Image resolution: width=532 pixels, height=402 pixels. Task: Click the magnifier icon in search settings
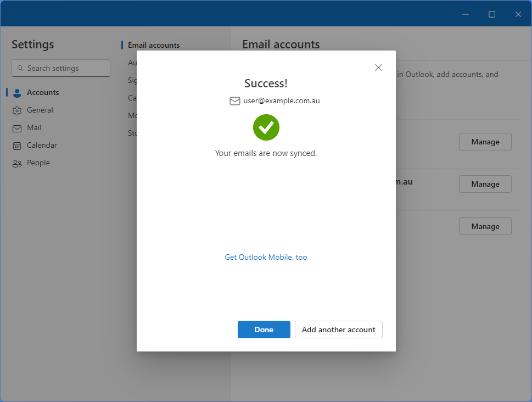tap(20, 69)
